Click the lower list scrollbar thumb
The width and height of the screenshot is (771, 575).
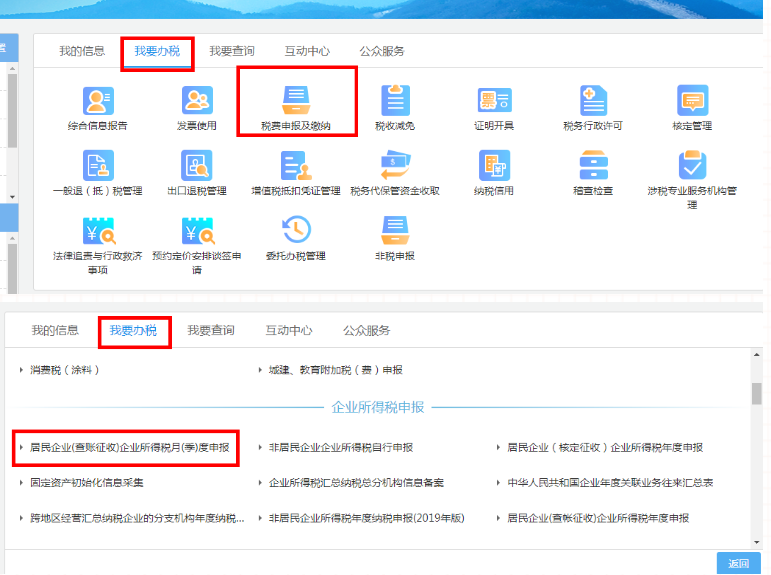756,393
